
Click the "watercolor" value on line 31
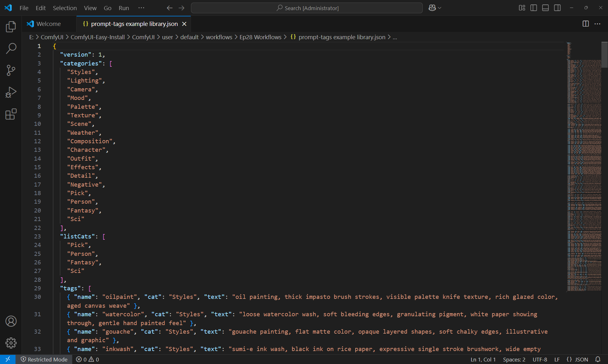tap(123, 314)
